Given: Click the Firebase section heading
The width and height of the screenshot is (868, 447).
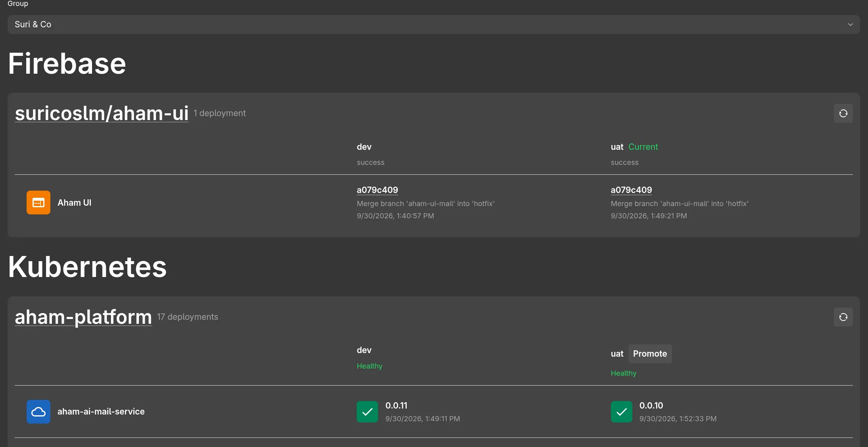Looking at the screenshot, I should [x=67, y=64].
